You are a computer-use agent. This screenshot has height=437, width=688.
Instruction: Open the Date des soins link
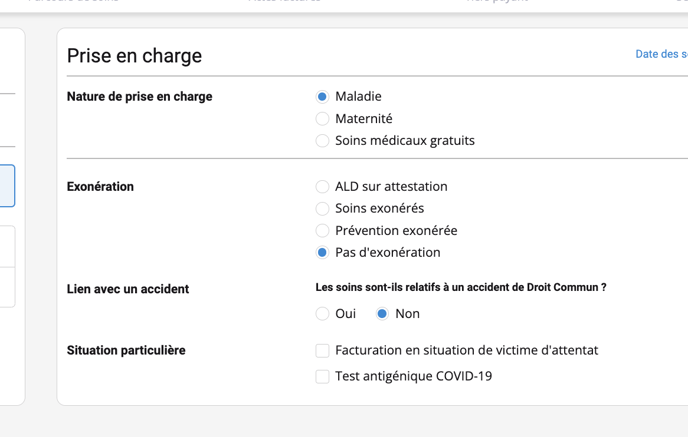point(661,54)
